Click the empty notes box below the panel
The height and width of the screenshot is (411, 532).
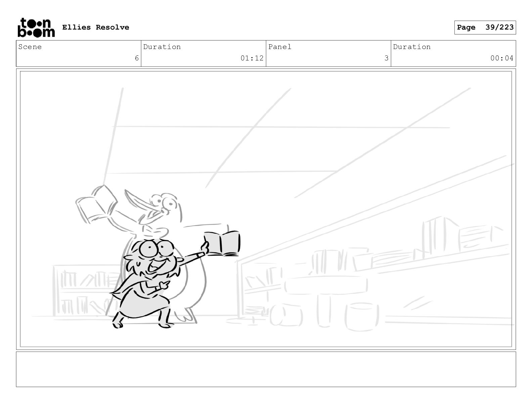coord(266,369)
